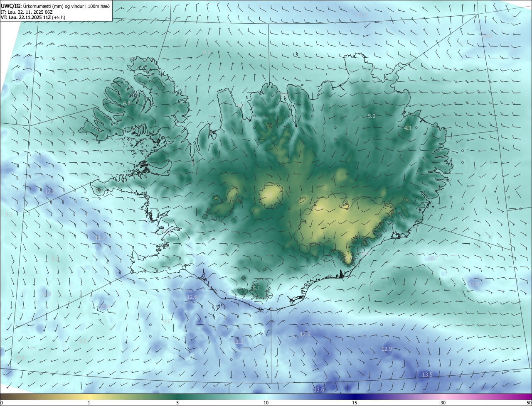This screenshot has height=406, width=532.
Task: Click the 4.8 value over the Westfjords
Action: (x=127, y=103)
